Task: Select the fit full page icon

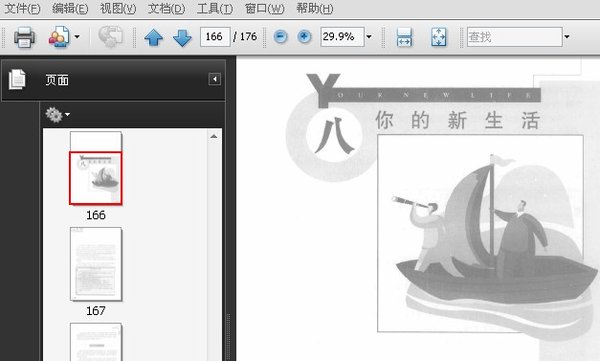Action: coord(439,37)
